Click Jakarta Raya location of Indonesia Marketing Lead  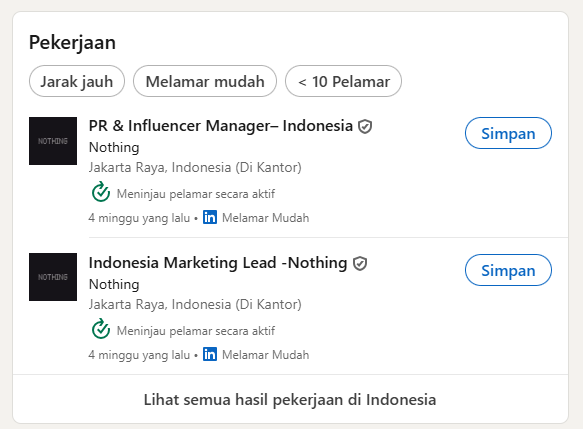[x=195, y=304]
